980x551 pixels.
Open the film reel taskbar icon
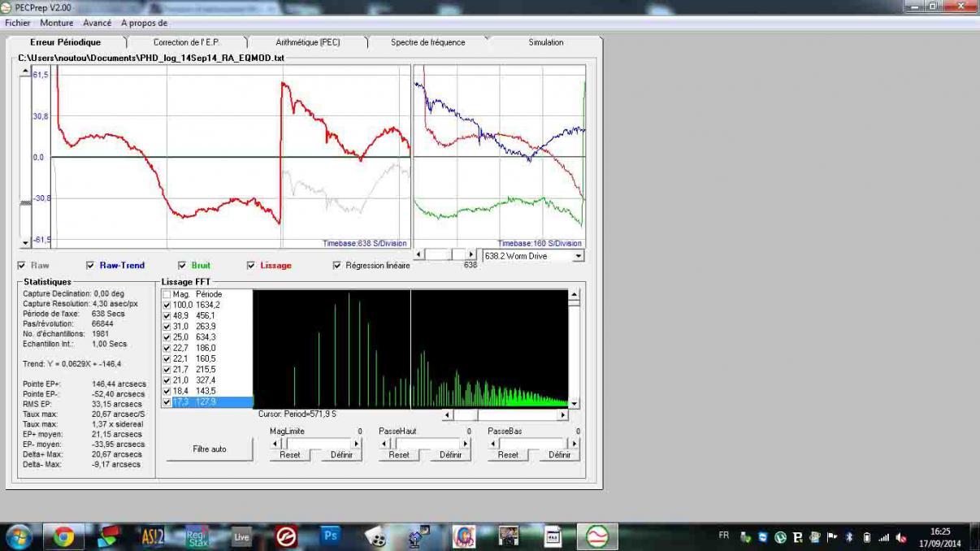pyautogui.click(x=375, y=536)
